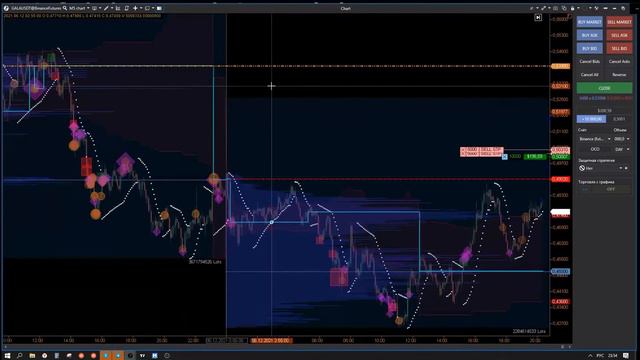Open Windows taskbar search
640x360 pixels.
click(x=20, y=356)
